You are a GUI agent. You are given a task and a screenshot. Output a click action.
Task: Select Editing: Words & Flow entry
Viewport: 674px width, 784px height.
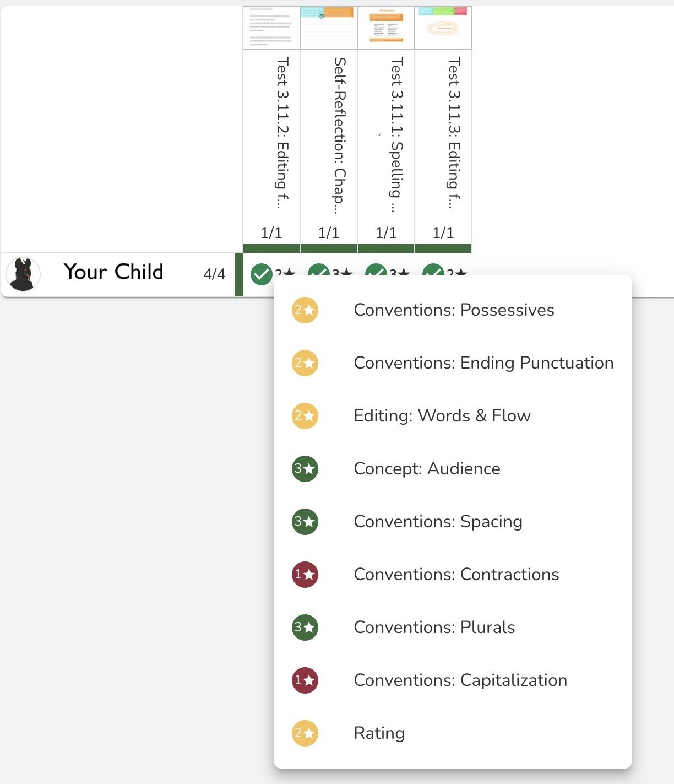point(442,416)
